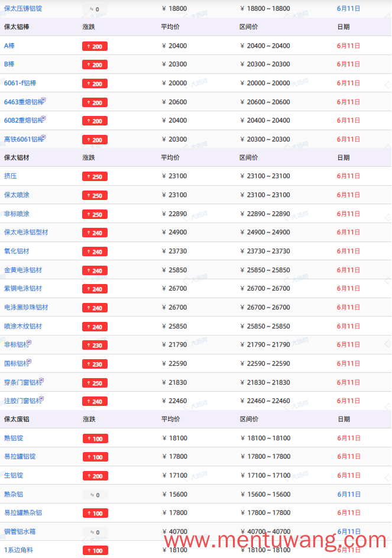This screenshot has height=558, width=392.
Task: Open the 国标铝材 link
Action: pyautogui.click(x=15, y=364)
